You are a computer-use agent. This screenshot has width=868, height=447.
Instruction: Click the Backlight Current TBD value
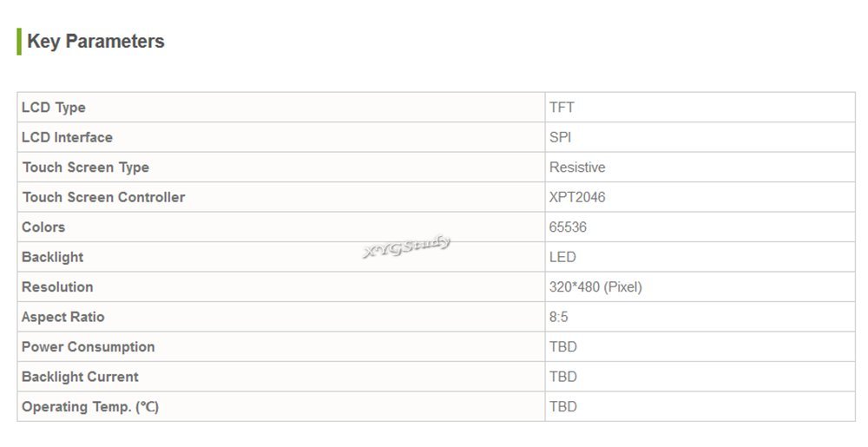pos(563,377)
